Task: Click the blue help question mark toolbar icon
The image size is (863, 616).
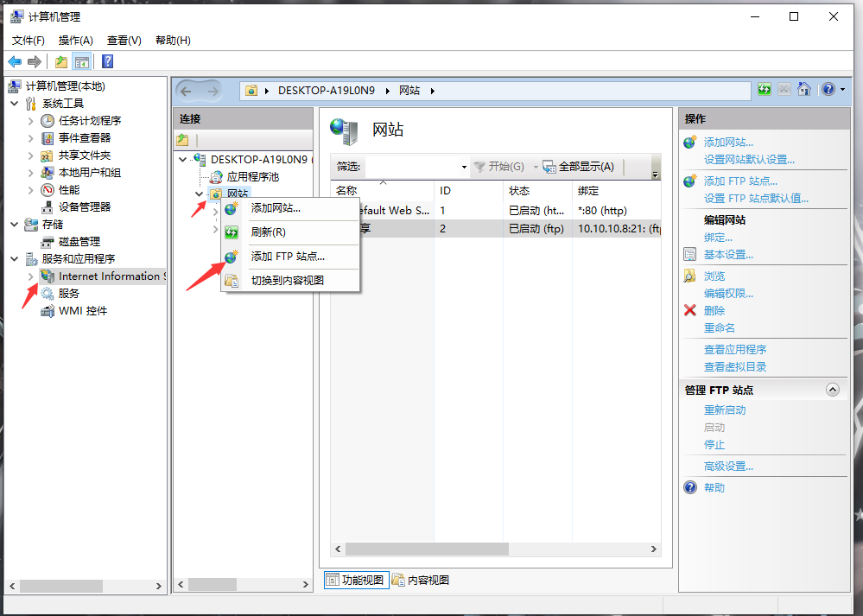Action: 108,61
